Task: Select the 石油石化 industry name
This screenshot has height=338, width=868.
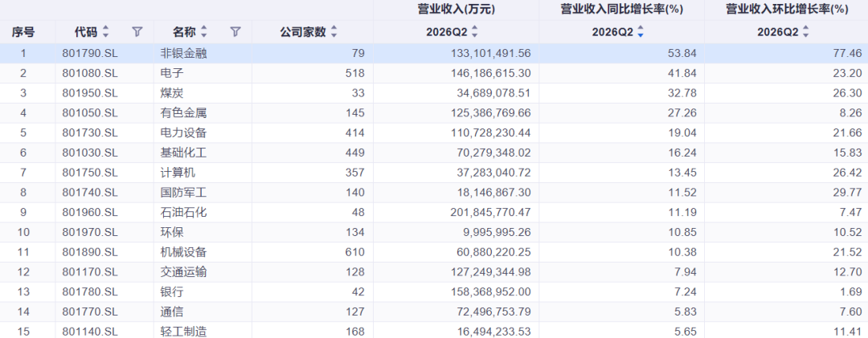Action: [184, 213]
